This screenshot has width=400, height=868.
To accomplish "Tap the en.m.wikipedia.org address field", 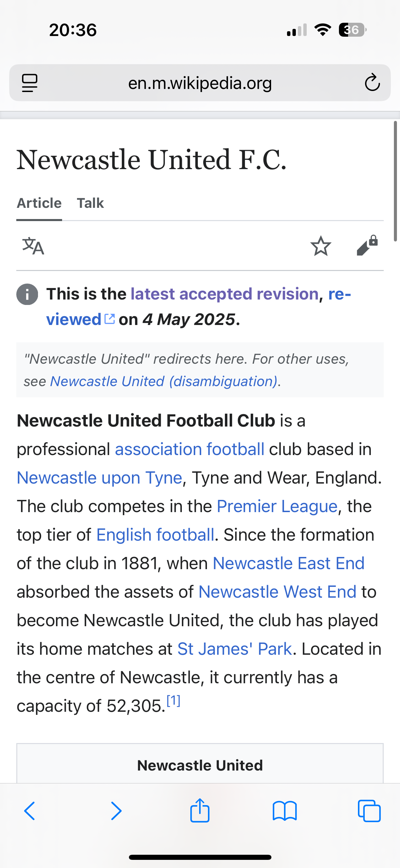I will pos(200,83).
